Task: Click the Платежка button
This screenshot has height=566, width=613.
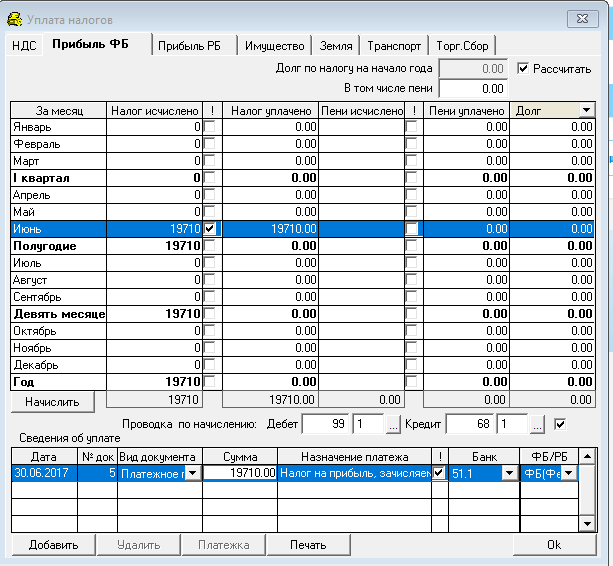Action: click(224, 545)
